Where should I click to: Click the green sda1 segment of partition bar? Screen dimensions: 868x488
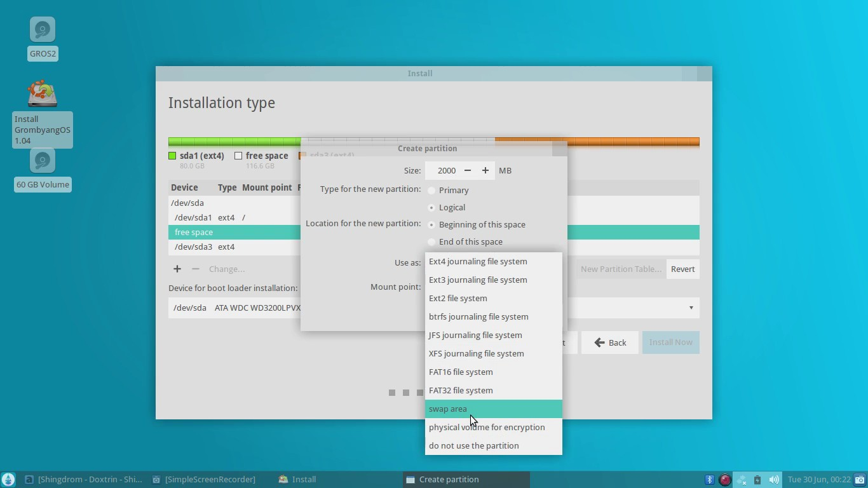234,142
